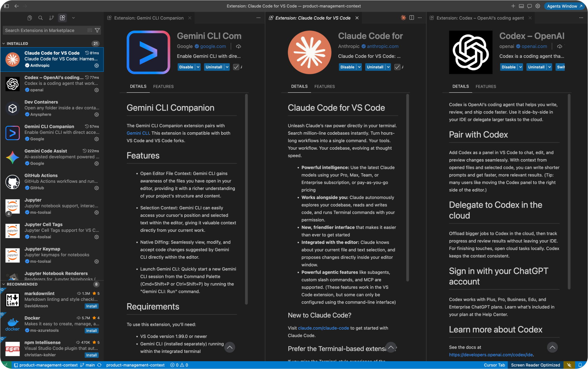This screenshot has width=588, height=369.
Task: Open Uninstall dropdown arrow for Gemini CLI Companion
Action: point(227,67)
